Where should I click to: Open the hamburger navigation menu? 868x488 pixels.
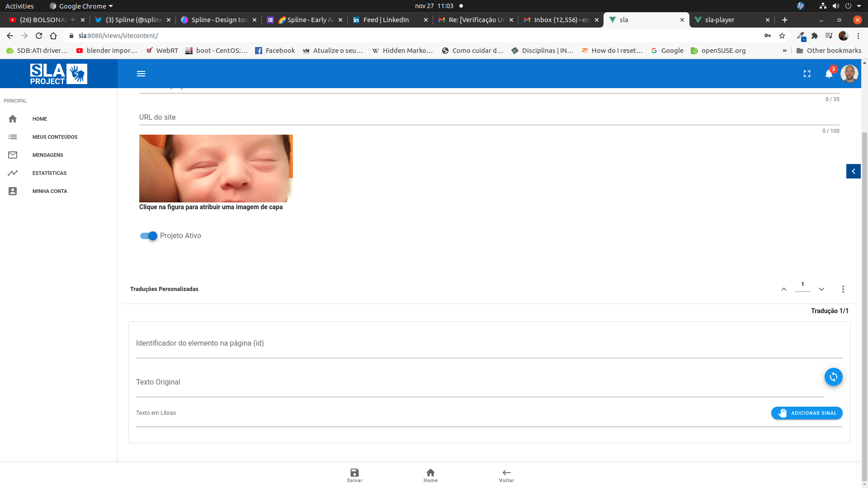141,74
